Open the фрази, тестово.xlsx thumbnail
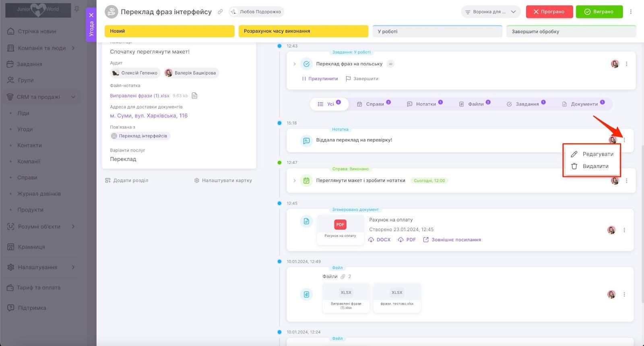This screenshot has width=644, height=346. click(397, 298)
